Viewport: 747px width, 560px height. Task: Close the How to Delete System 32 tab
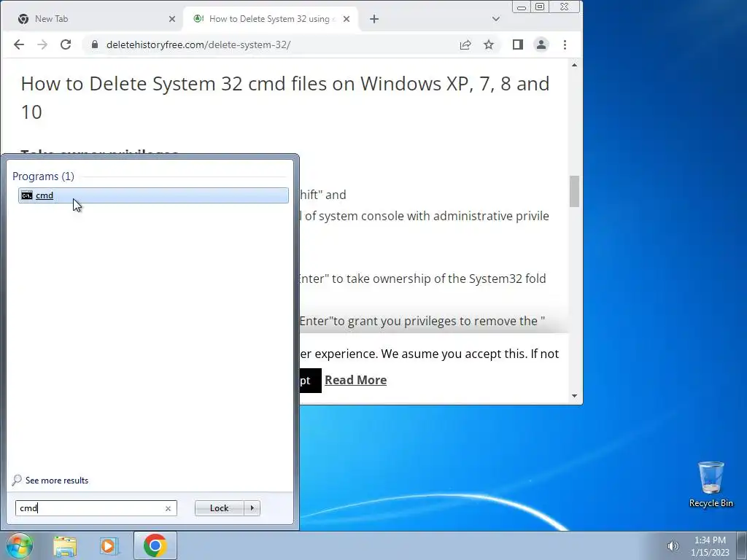(347, 19)
